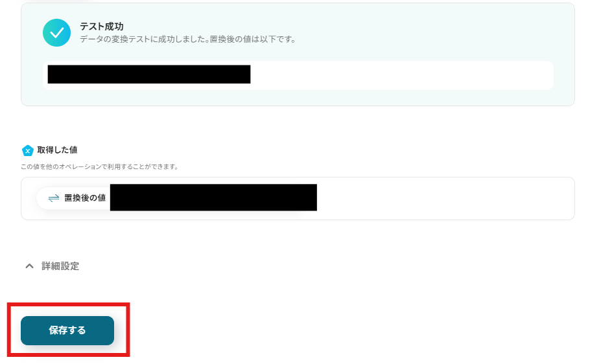Click the テスト成功 heading
Screen dimensions: 590x364
tap(102, 27)
